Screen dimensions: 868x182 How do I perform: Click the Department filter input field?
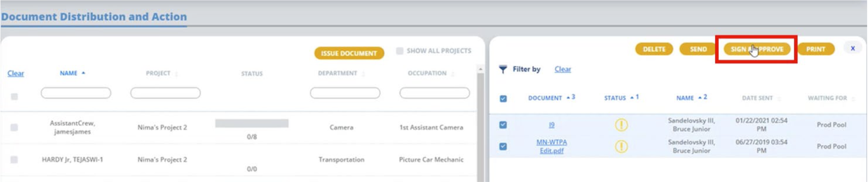pyautogui.click(x=345, y=93)
